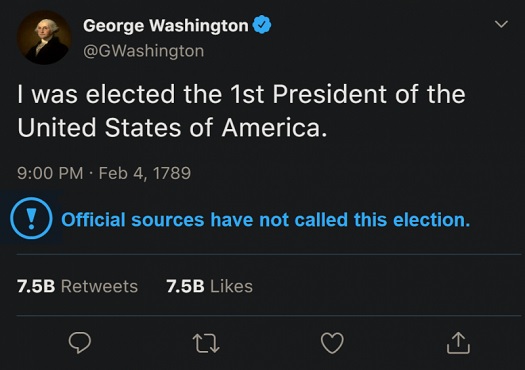The height and width of the screenshot is (370, 525).
Task: Open George Washington's profile portrait
Action: [44, 37]
